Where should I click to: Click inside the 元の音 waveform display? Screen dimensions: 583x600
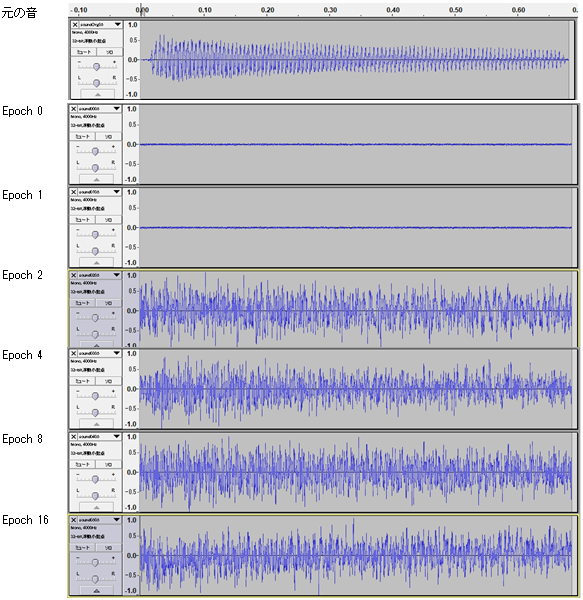tap(357, 60)
